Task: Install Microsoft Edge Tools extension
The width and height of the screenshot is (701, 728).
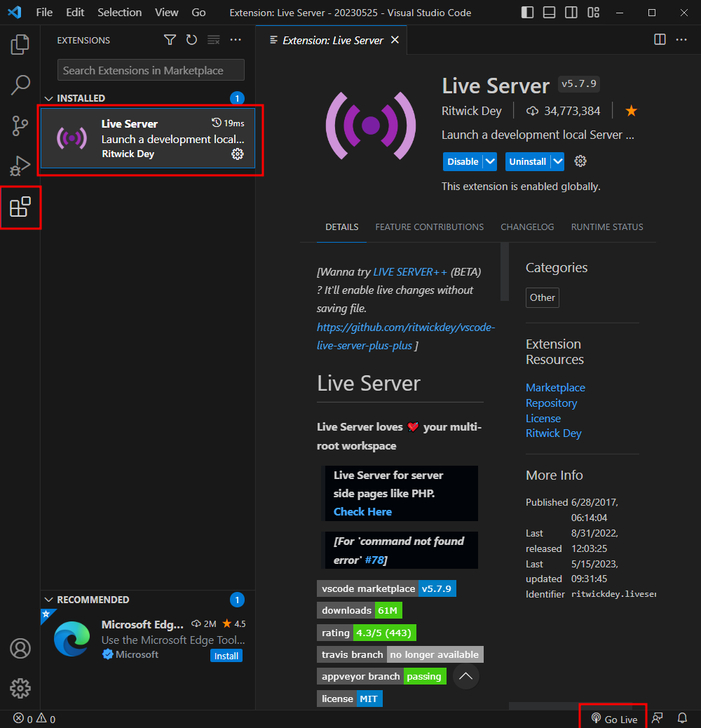Action: point(226,656)
